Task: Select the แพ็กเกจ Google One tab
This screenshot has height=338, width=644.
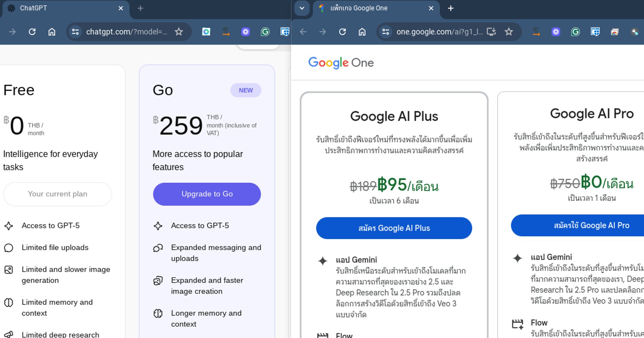Action: (369, 8)
